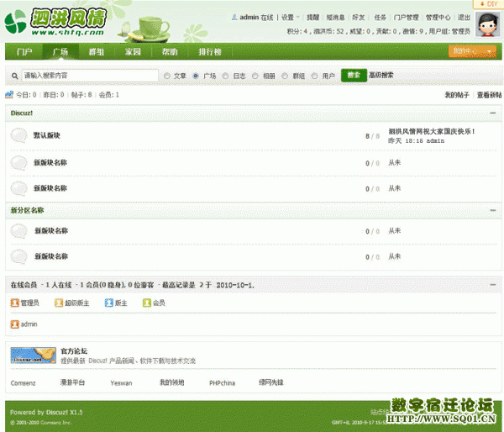Click the 超级版主 legend icon
Screen dimensions: 504x432
[x=59, y=303]
